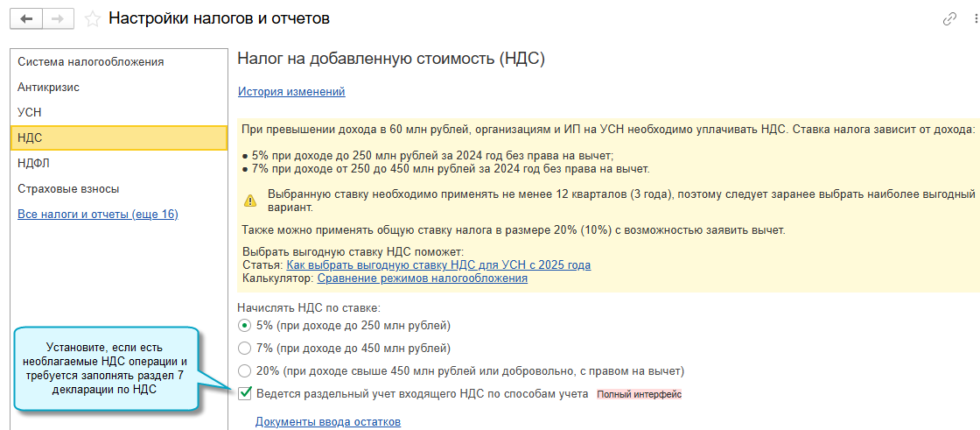The height and width of the screenshot is (430, 980).
Task: Add page to favorites with star icon
Action: [x=92, y=19]
